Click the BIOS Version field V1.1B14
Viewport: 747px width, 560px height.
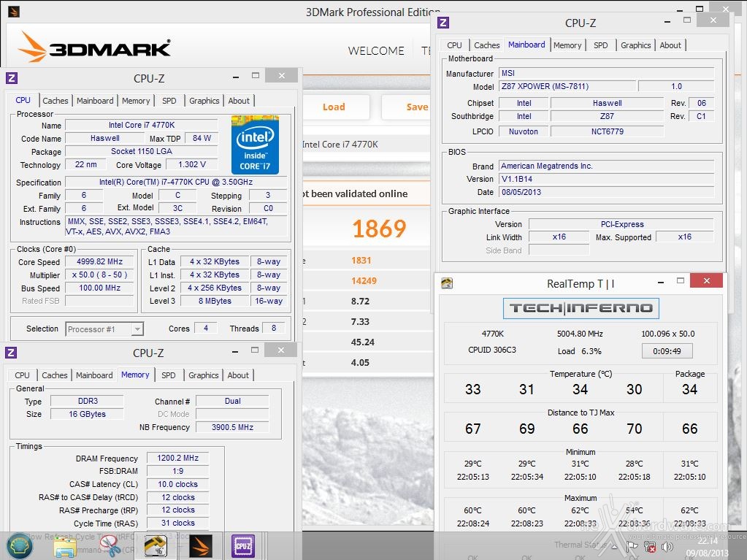pos(607,179)
